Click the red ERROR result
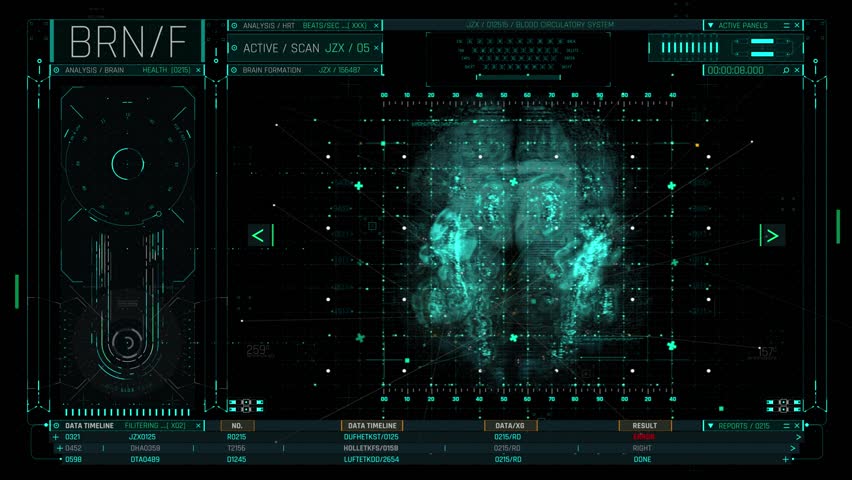852x480 pixels. tap(644, 437)
